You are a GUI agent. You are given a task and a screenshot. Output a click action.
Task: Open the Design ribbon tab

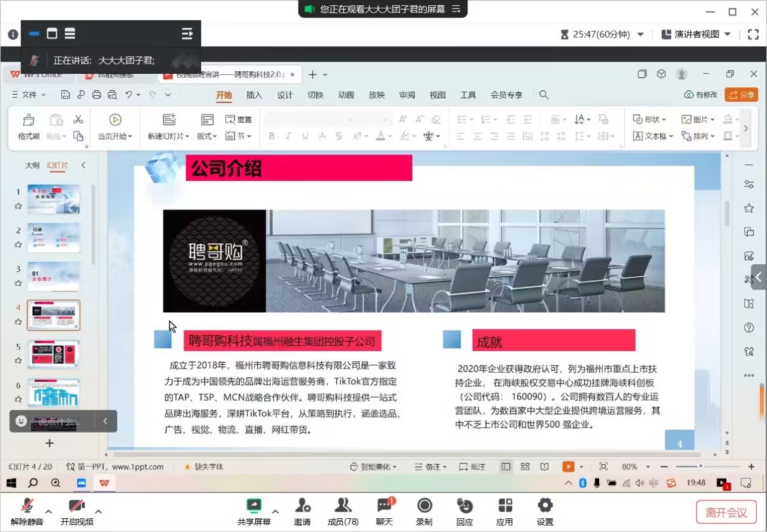(285, 95)
